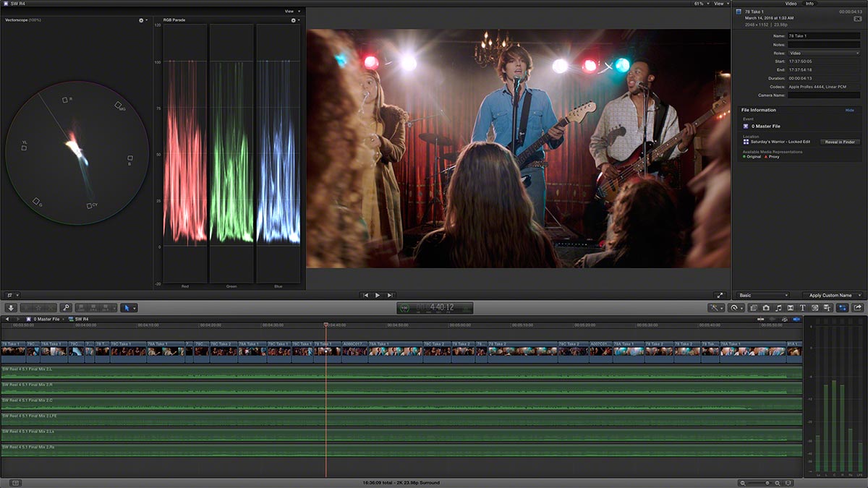
Task: Show the Music and Sound browser
Action: [778, 308]
